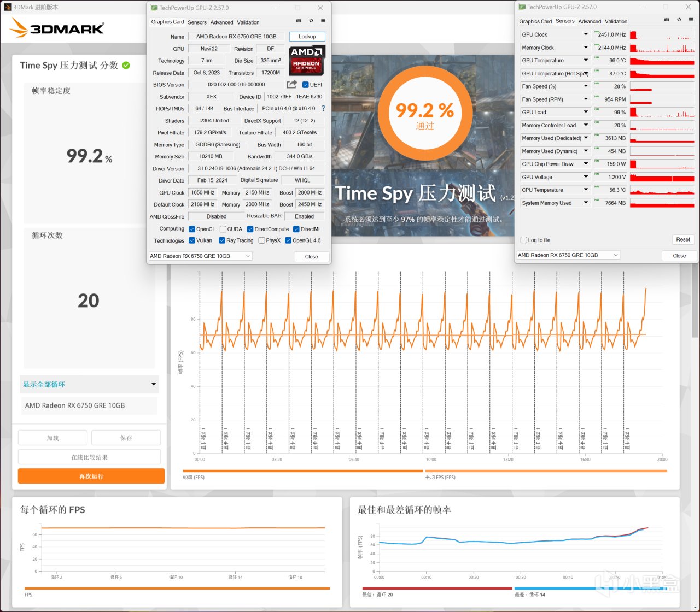The image size is (700, 612).
Task: Click Close button in the left GPU-Z window
Action: 312,256
